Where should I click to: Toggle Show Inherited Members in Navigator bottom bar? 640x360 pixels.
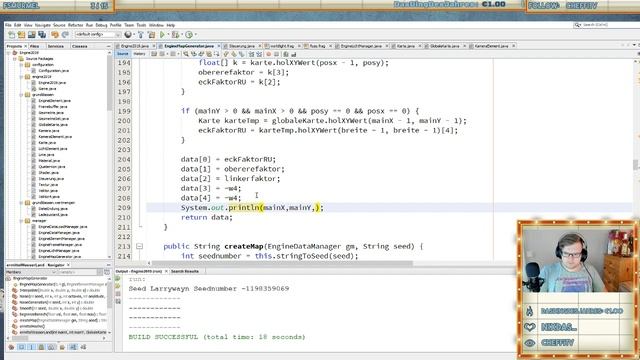[11, 347]
